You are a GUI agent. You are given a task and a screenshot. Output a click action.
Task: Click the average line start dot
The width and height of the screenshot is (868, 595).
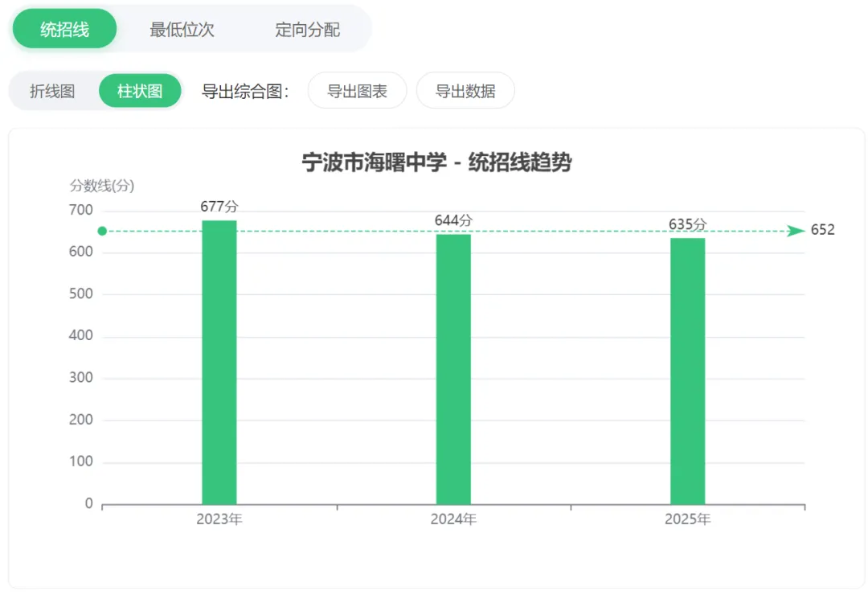[x=102, y=231]
